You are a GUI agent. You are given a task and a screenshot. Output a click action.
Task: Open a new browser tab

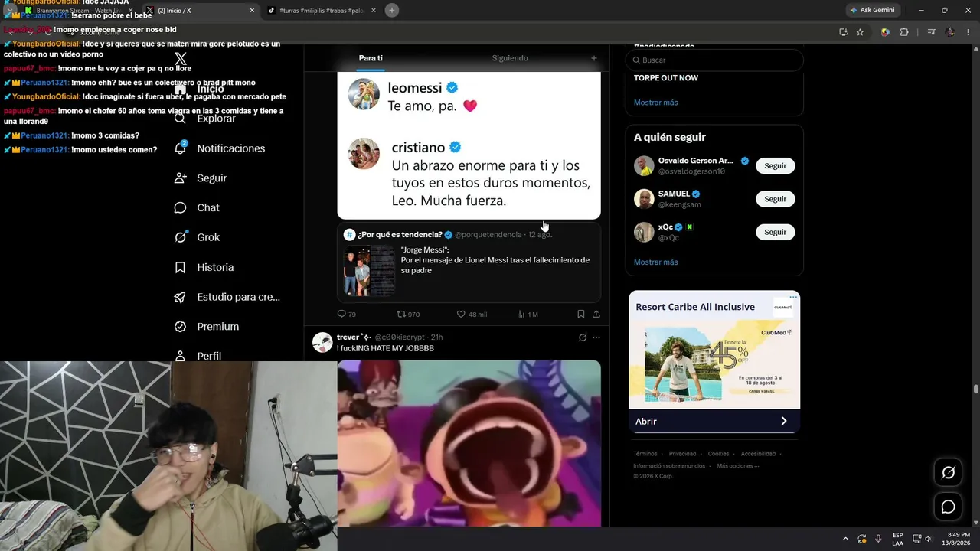point(392,10)
